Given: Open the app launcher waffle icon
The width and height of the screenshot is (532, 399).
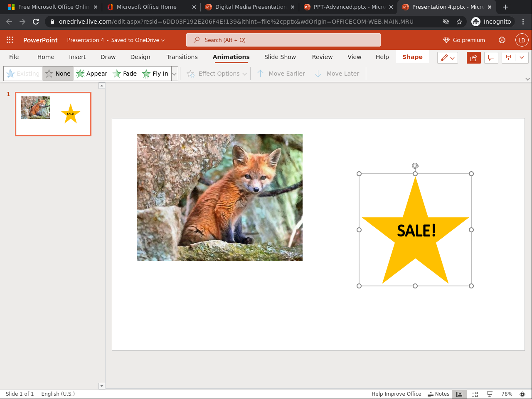Looking at the screenshot, I should 10,40.
